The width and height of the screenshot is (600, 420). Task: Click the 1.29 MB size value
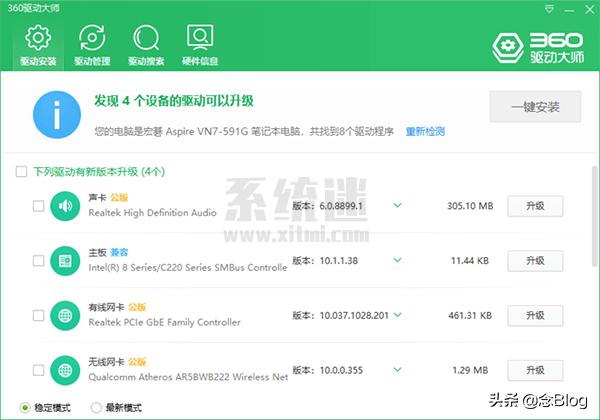click(470, 370)
